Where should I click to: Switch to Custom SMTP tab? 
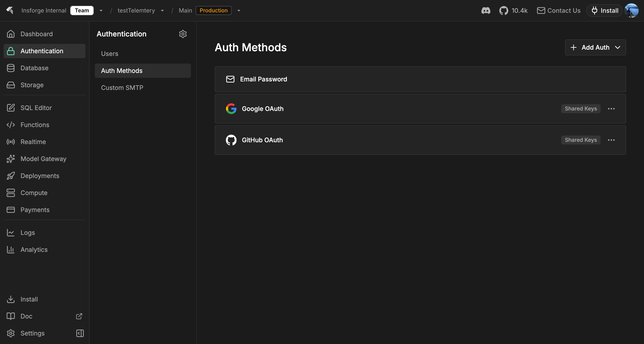(x=143, y=88)
